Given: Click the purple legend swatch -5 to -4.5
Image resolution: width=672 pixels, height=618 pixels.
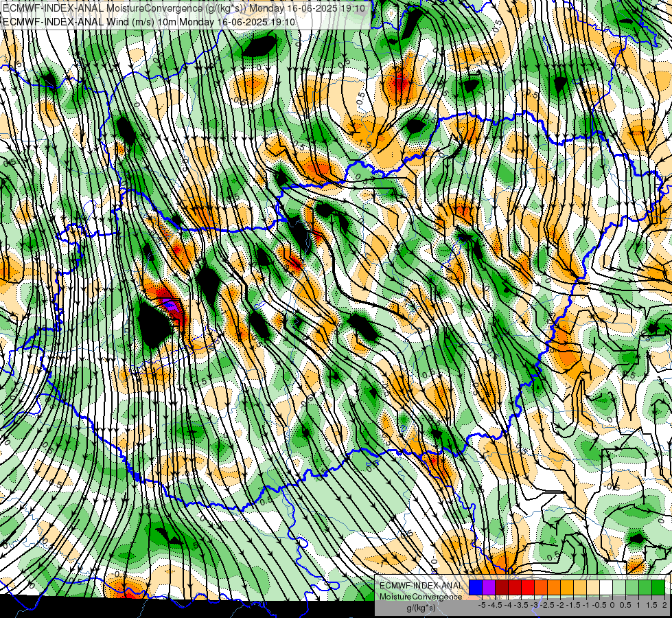Looking at the screenshot, I should [489, 588].
